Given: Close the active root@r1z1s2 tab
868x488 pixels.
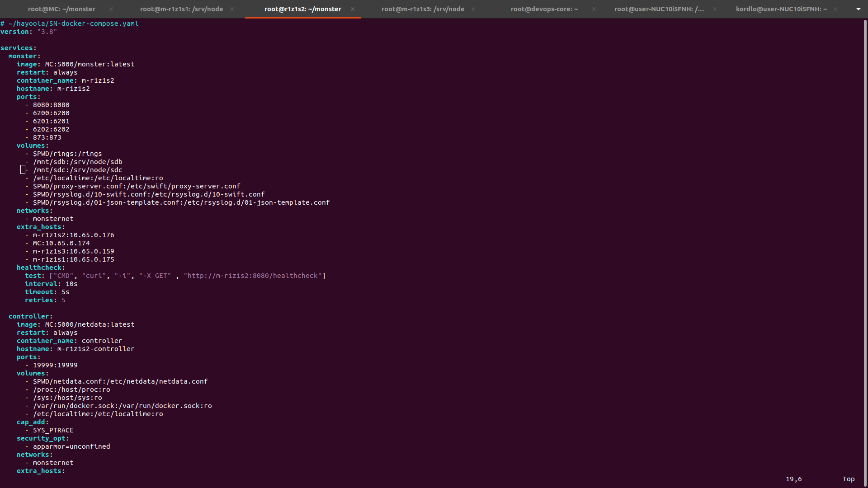Looking at the screenshot, I should coord(353,9).
